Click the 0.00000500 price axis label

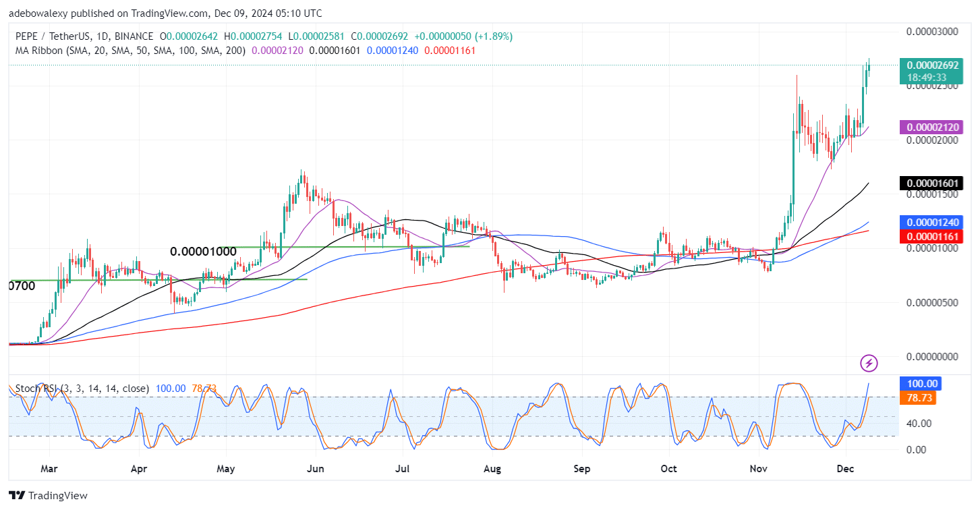click(x=933, y=302)
